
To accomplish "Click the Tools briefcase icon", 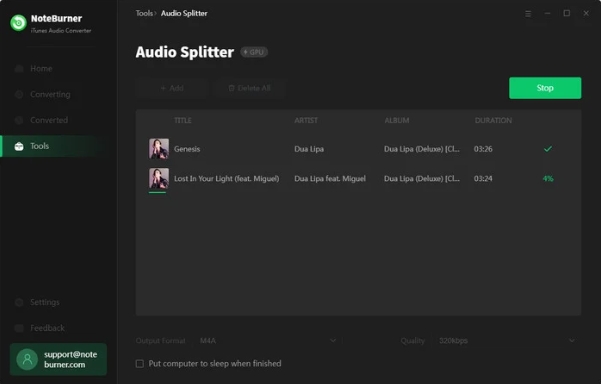I will coord(19,146).
